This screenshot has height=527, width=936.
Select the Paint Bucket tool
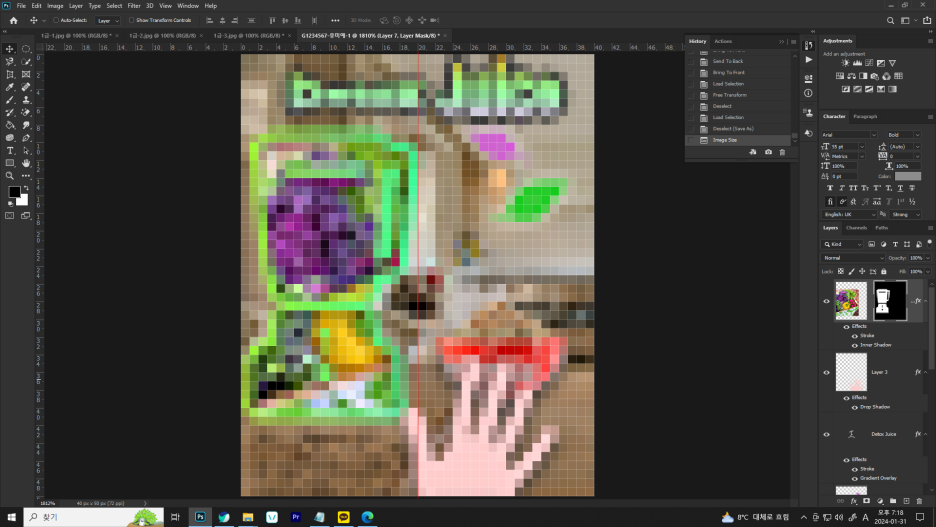tap(10, 125)
